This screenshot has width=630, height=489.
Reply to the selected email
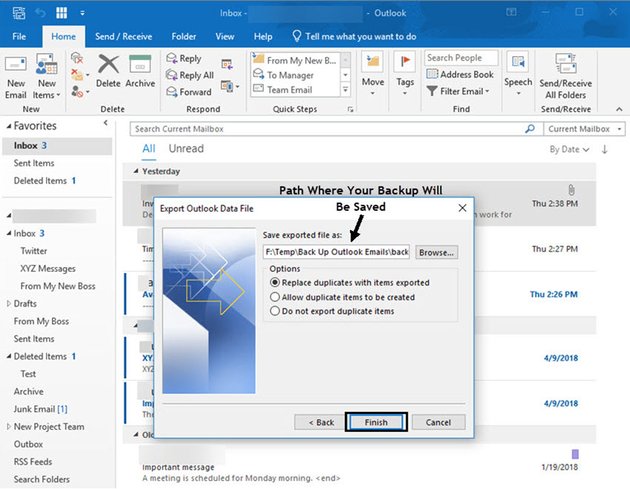click(184, 59)
